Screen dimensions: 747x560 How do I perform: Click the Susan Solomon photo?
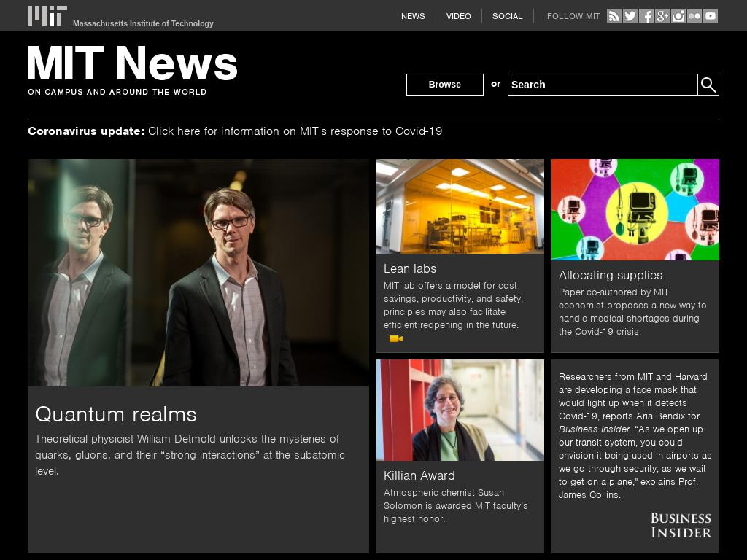coord(460,410)
